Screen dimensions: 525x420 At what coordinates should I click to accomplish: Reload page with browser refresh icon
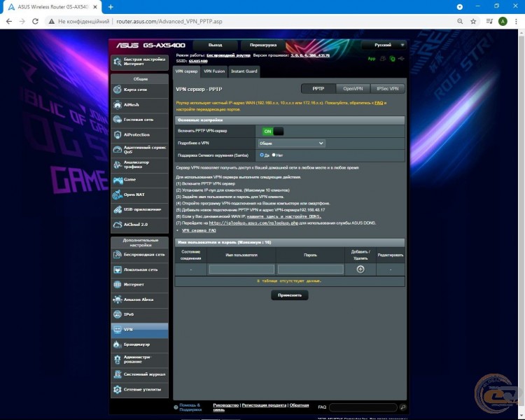(x=35, y=22)
